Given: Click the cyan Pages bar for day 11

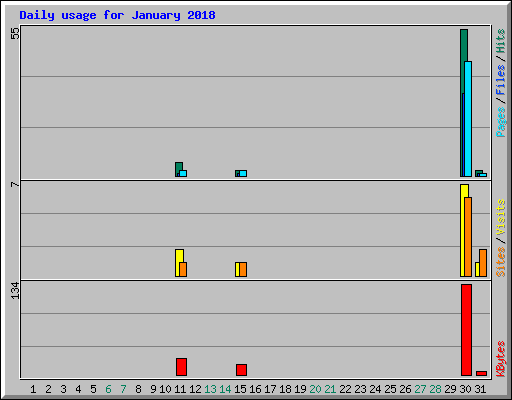Looking at the screenshot, I should [183, 173].
